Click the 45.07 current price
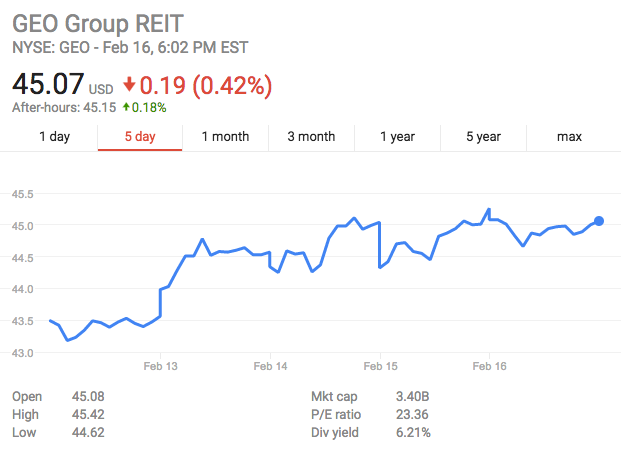The image size is (621, 464). [x=48, y=84]
